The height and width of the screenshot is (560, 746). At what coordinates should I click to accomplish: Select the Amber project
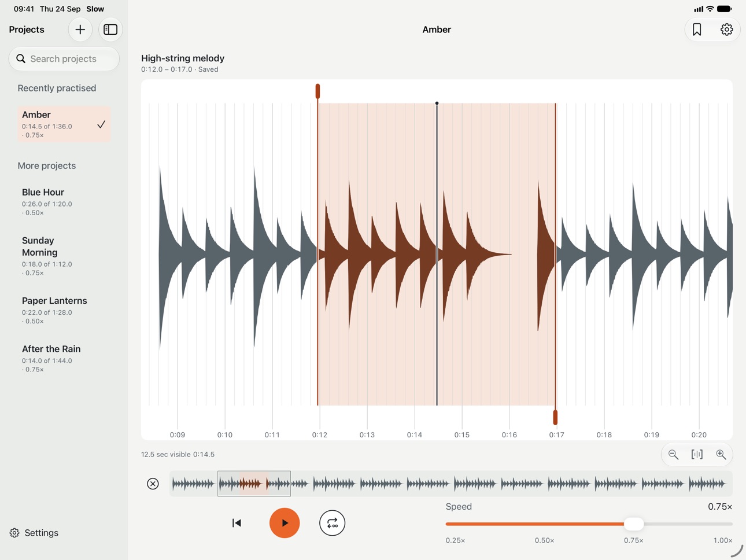64,124
